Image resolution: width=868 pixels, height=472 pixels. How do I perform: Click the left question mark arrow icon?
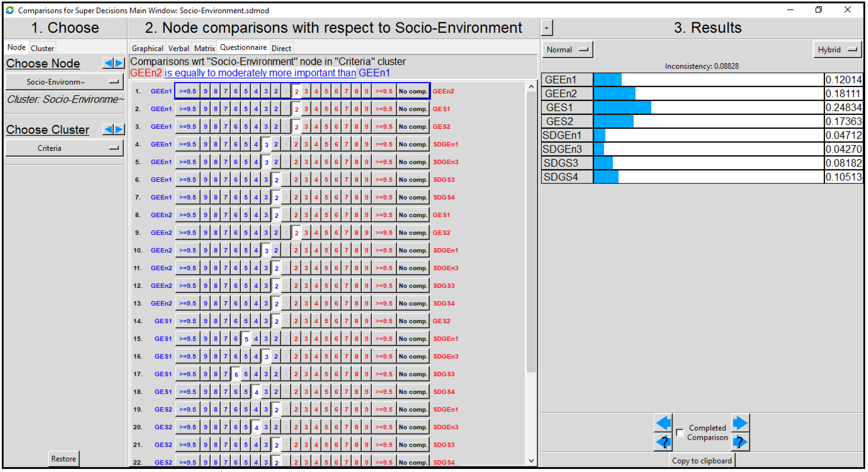[663, 442]
